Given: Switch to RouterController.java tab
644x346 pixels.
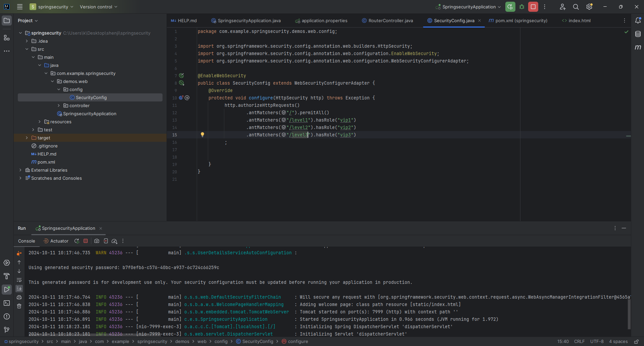Looking at the screenshot, I should tap(387, 20).
